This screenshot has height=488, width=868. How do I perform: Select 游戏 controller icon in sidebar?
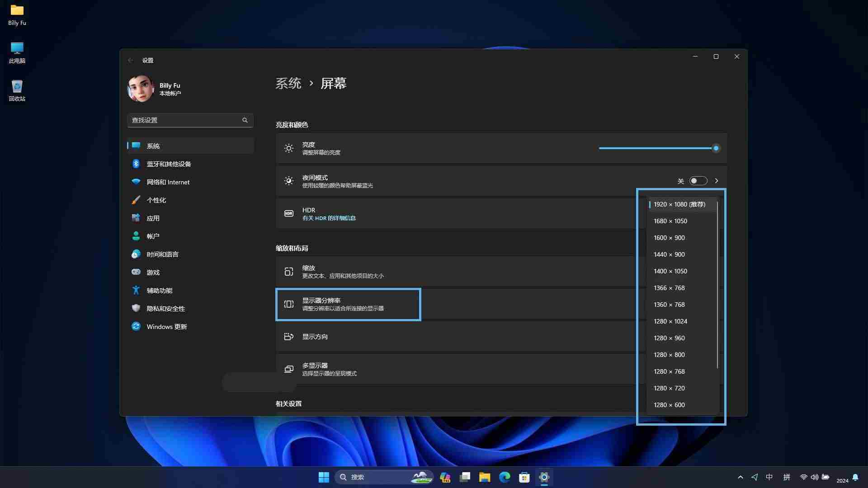136,272
